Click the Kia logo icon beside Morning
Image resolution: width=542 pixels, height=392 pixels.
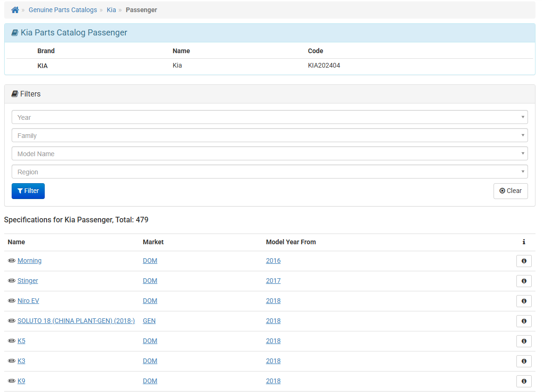pos(12,261)
